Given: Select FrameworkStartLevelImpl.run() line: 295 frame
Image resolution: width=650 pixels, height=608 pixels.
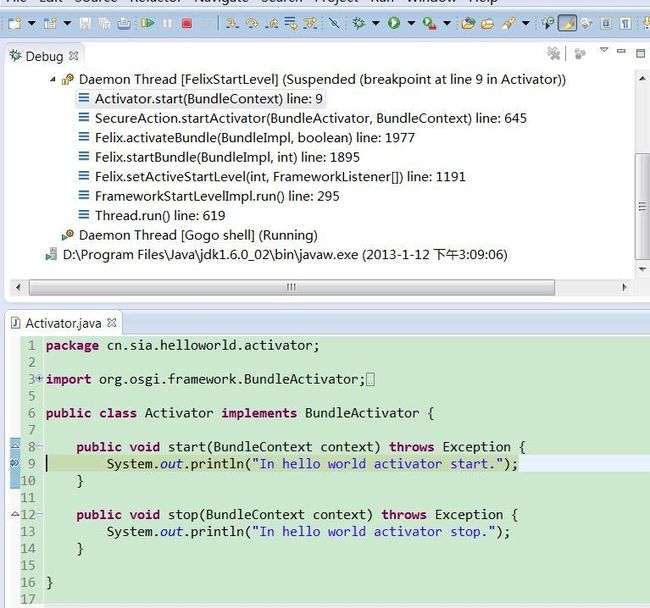Looking at the screenshot, I should 209,196.
